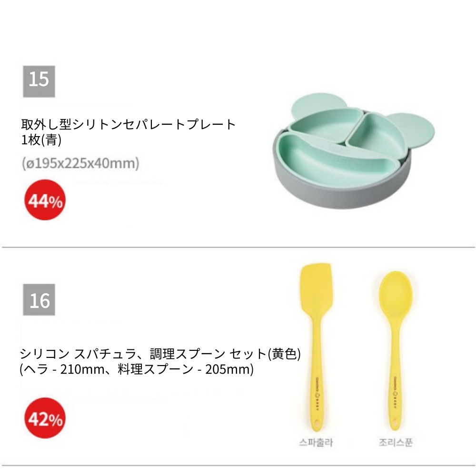Click the ø195x225x40mm size text
The height and width of the screenshot is (476, 476).
[x=80, y=164]
